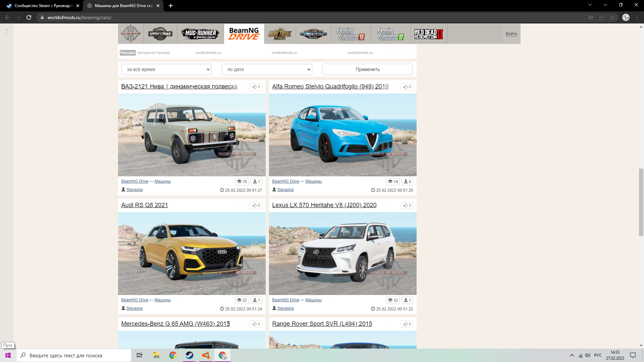Screen dimensions: 644x362
Task: Expand the 'за всё время' period dropdown
Action: [166, 69]
